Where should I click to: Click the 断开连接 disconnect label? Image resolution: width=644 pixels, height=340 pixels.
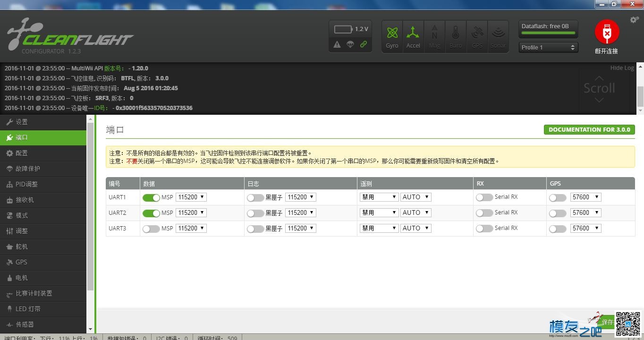[607, 51]
